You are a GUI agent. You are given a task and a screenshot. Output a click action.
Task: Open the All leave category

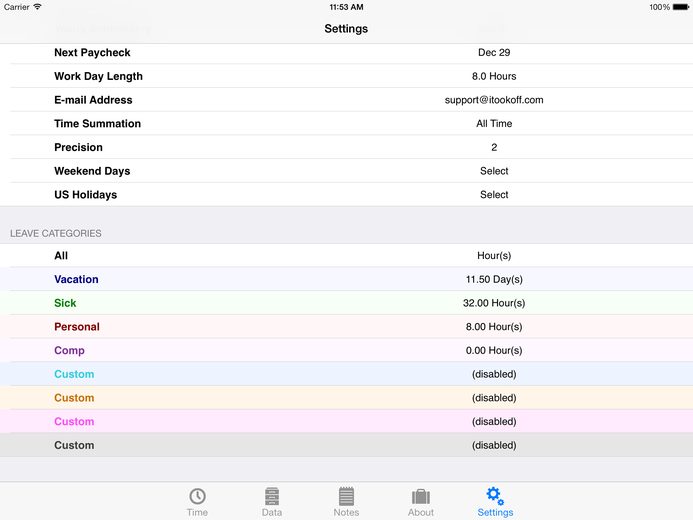point(346,255)
